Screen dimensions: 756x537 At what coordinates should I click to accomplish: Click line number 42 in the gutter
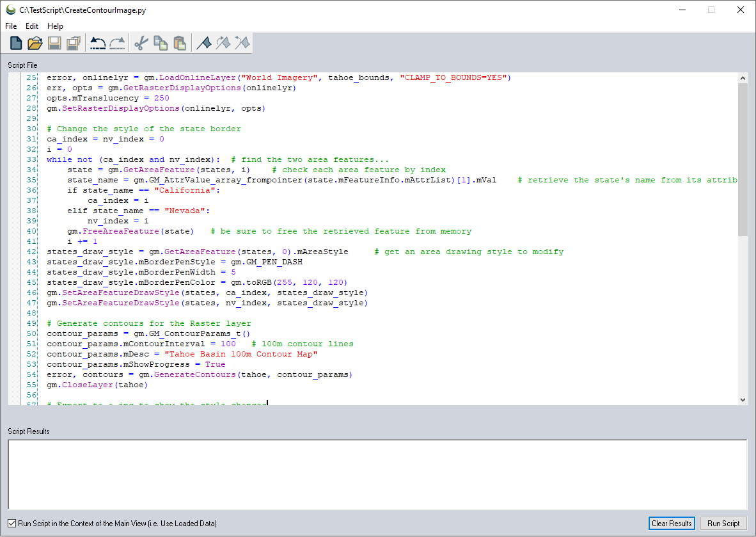point(31,252)
